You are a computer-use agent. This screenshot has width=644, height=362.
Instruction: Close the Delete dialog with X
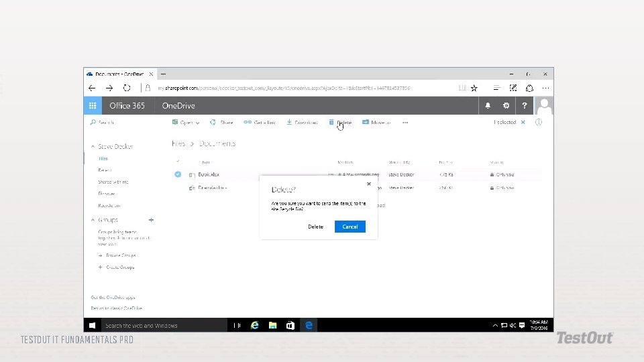point(369,184)
